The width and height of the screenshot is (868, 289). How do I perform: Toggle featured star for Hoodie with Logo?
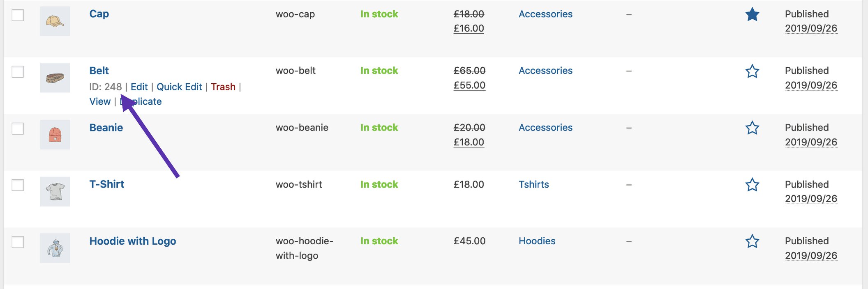(752, 241)
